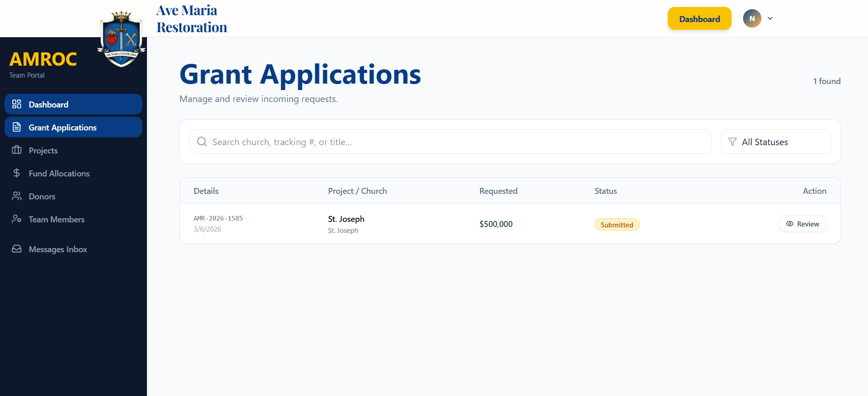Open Fund Allocations in the sidebar
This screenshot has height=396, width=868.
click(73, 173)
